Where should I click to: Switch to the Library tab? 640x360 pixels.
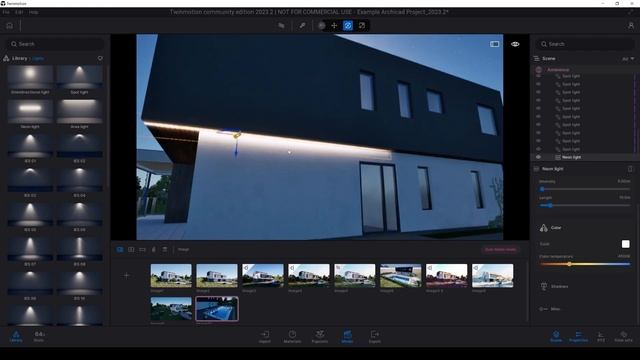coord(16,337)
